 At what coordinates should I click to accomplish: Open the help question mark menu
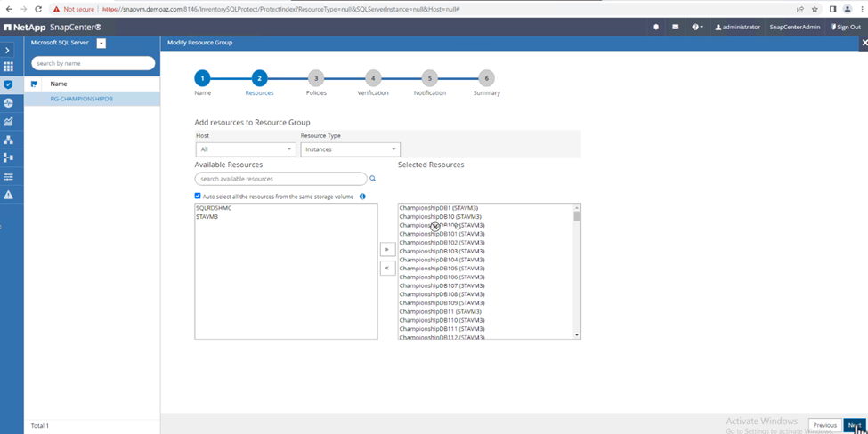(x=697, y=27)
